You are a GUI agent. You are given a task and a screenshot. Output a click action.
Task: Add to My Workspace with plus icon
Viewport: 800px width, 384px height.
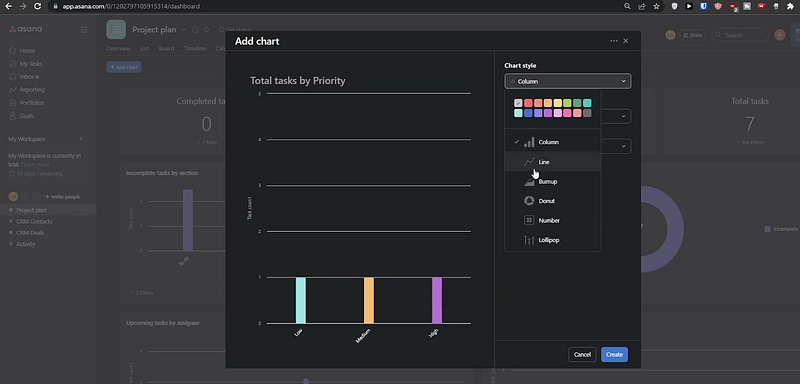tap(80, 139)
